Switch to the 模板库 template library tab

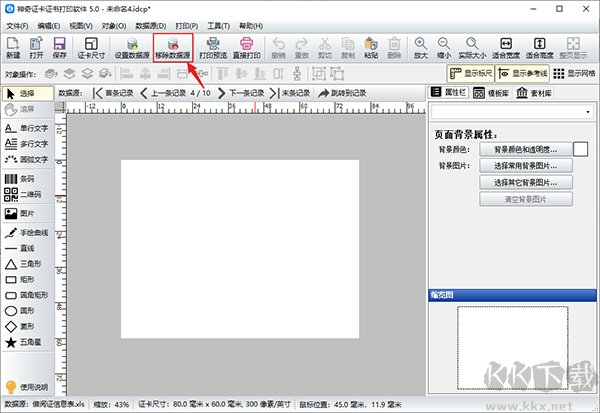[491, 93]
